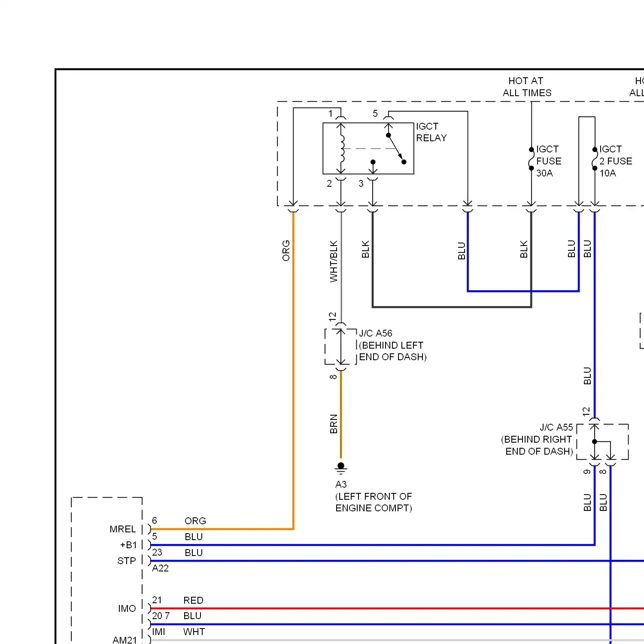Click pin number 9 below J/C A55
644x644 pixels.
[587, 472]
